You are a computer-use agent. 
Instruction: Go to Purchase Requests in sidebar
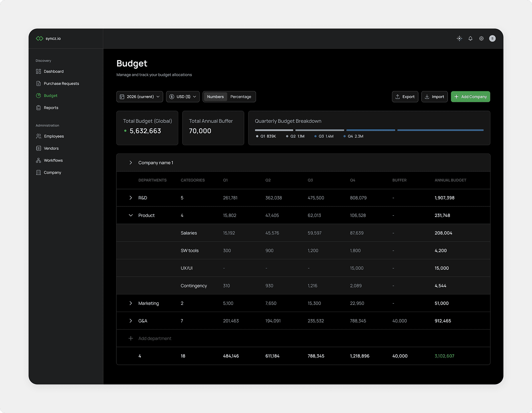[x=61, y=84]
